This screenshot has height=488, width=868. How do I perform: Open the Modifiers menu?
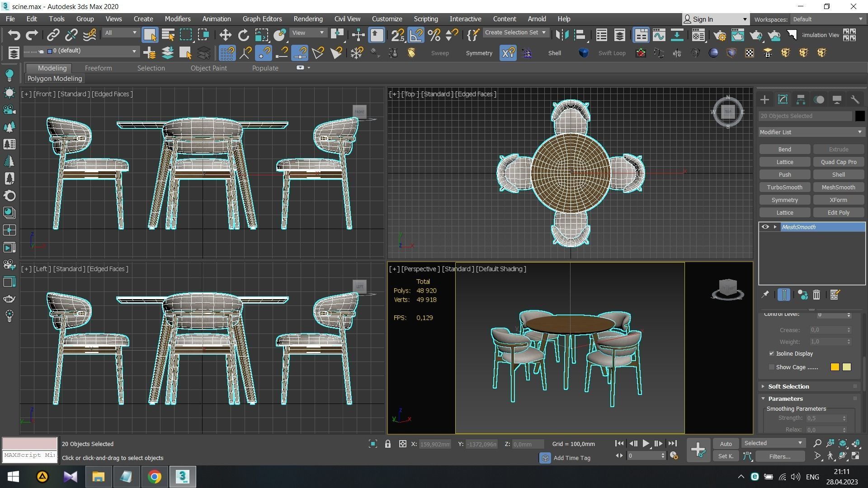pos(177,19)
